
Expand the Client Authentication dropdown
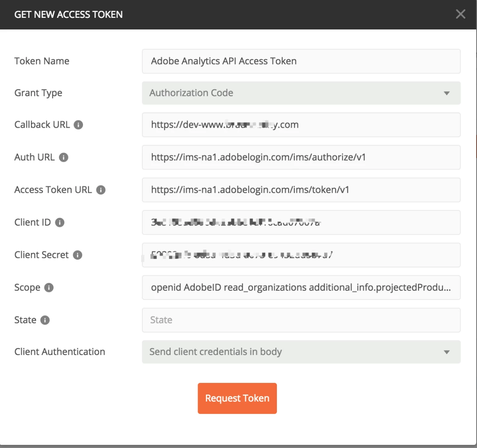click(301, 352)
